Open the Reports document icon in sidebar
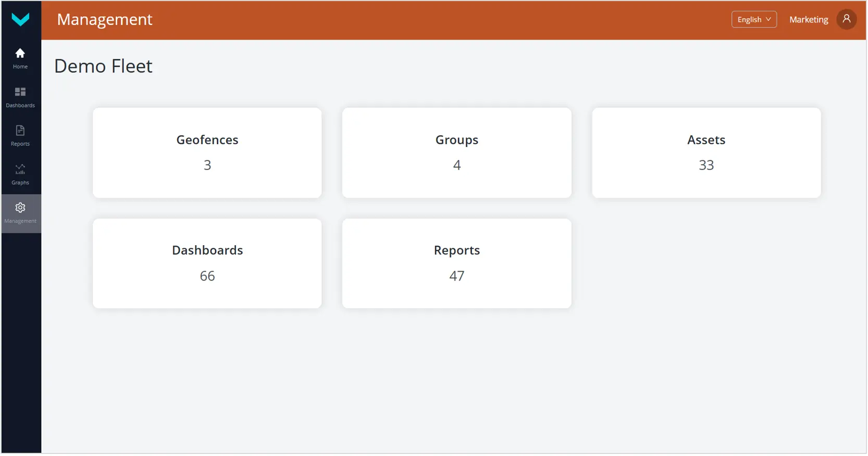 (20, 131)
